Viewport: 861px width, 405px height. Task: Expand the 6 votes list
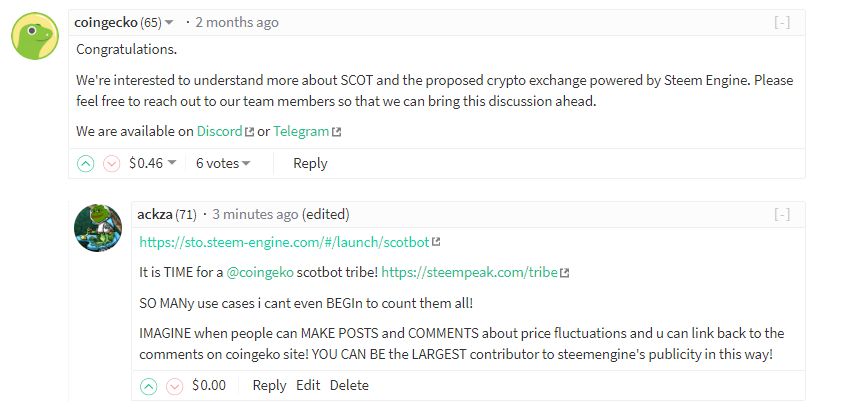(x=245, y=163)
